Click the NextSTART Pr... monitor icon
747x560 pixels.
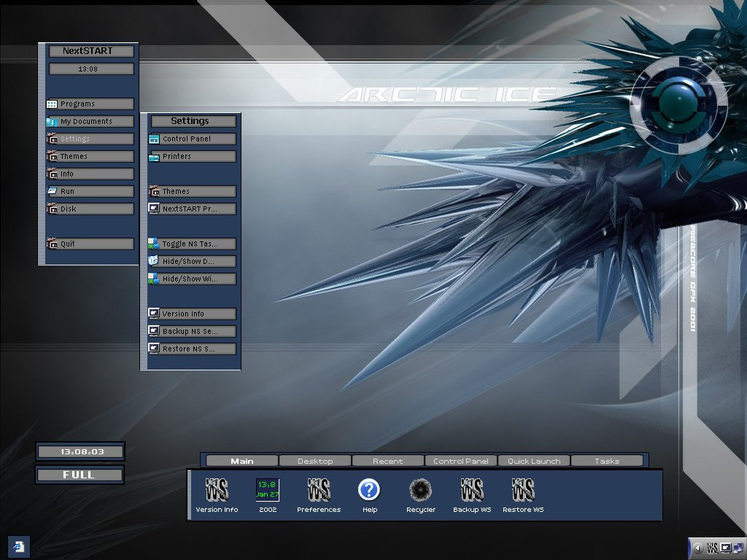click(154, 209)
